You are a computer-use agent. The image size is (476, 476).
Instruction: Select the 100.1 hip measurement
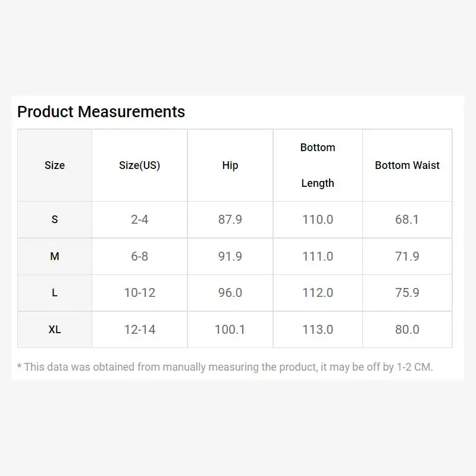[230, 330]
